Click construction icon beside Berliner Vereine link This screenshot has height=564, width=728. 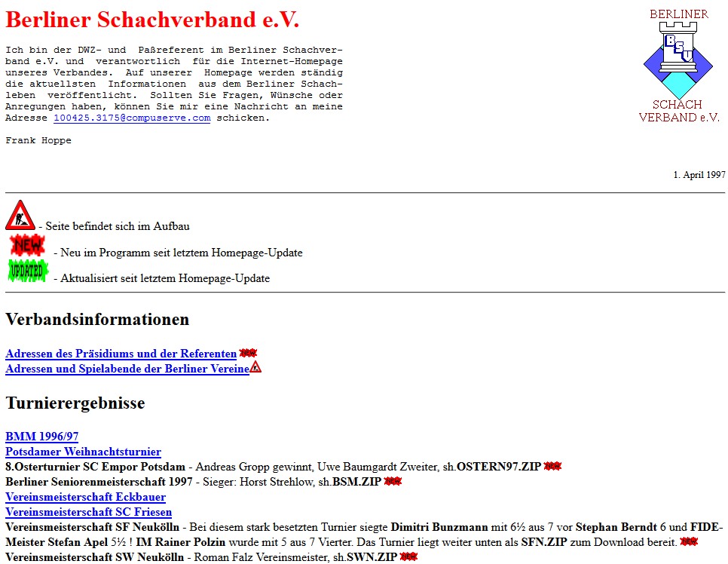coord(255,368)
